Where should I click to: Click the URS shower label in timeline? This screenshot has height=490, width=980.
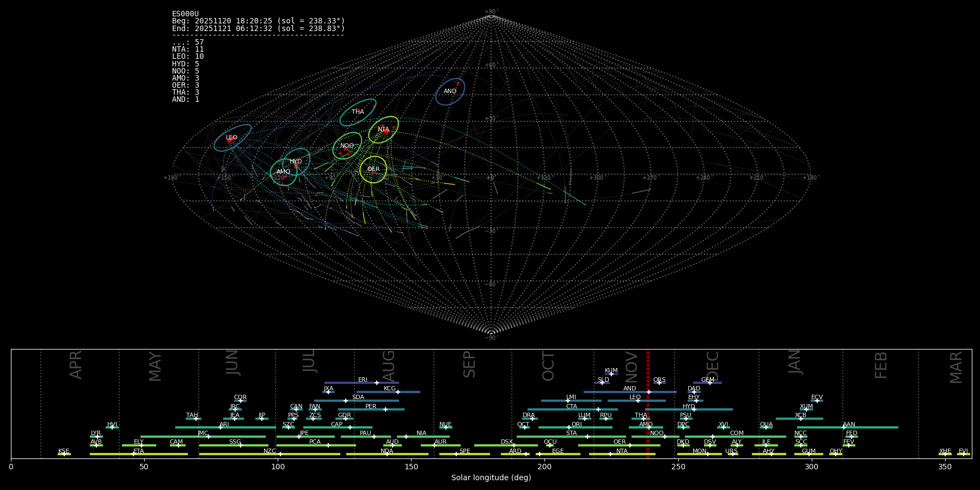tap(731, 451)
